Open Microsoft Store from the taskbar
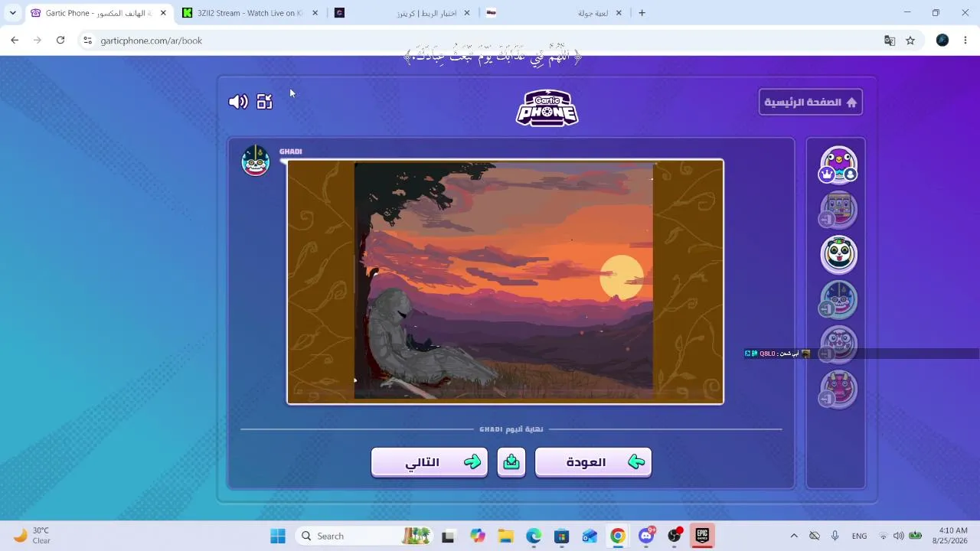Viewport: 980px width, 551px height. click(x=562, y=536)
